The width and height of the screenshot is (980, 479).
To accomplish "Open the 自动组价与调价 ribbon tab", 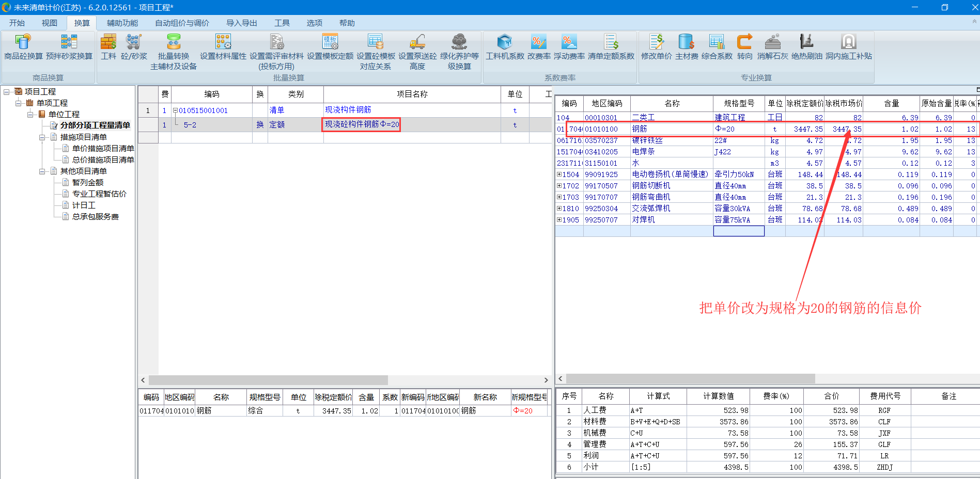I will click(x=182, y=23).
